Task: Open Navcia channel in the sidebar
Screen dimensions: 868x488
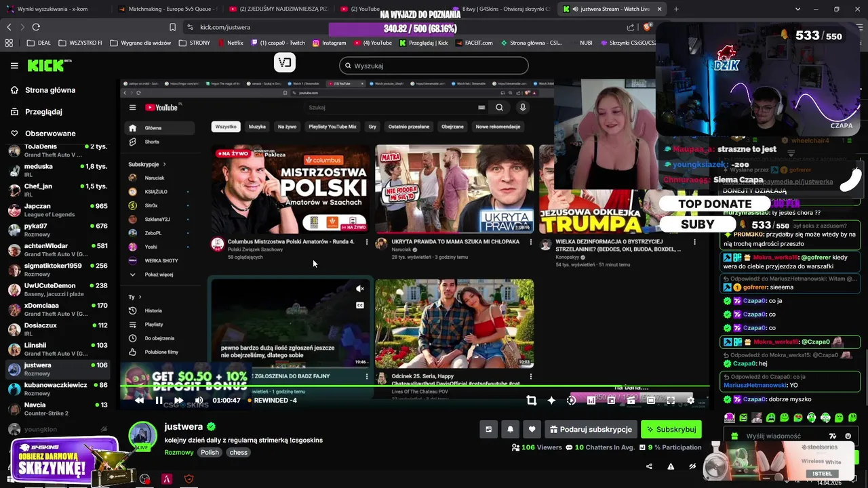Action: pos(58,409)
